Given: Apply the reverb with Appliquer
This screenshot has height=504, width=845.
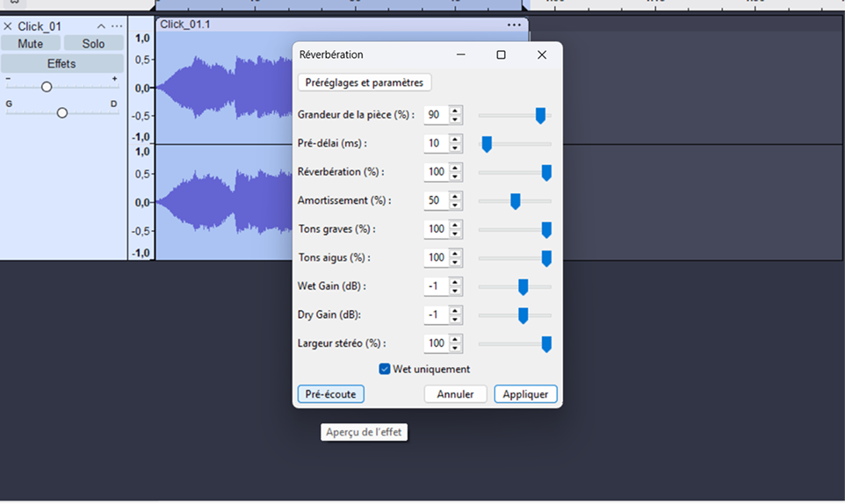Looking at the screenshot, I should pyautogui.click(x=525, y=394).
